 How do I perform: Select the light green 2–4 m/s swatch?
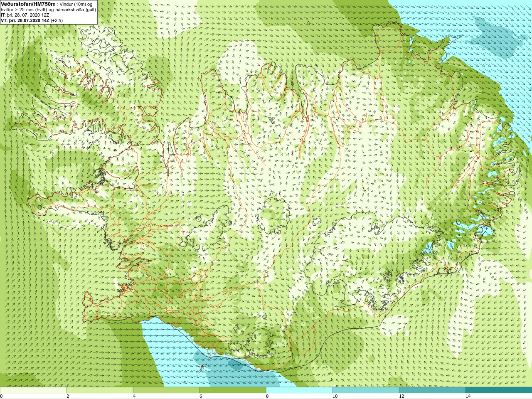(100, 390)
